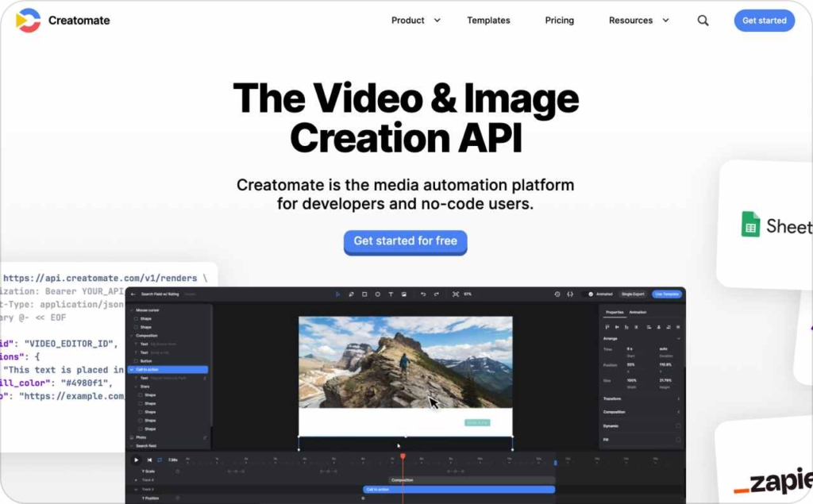Screen dimensions: 813x504
Task: Check the Dynamic checkbox in the Properties panel
Action: (677, 425)
